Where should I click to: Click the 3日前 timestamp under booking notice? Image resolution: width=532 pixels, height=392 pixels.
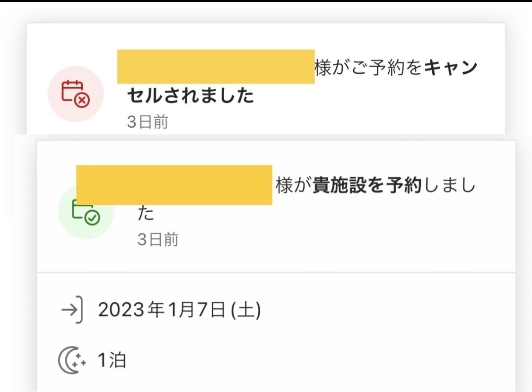coord(158,240)
